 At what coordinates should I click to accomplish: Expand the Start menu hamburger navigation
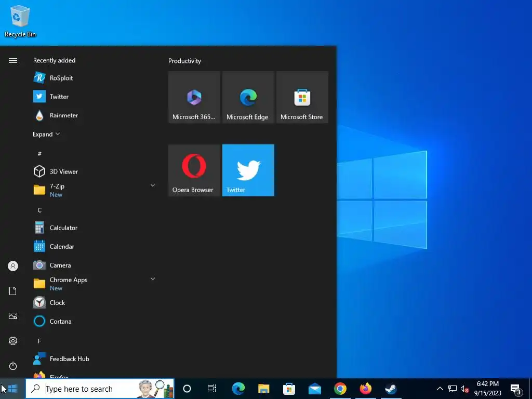tap(13, 60)
